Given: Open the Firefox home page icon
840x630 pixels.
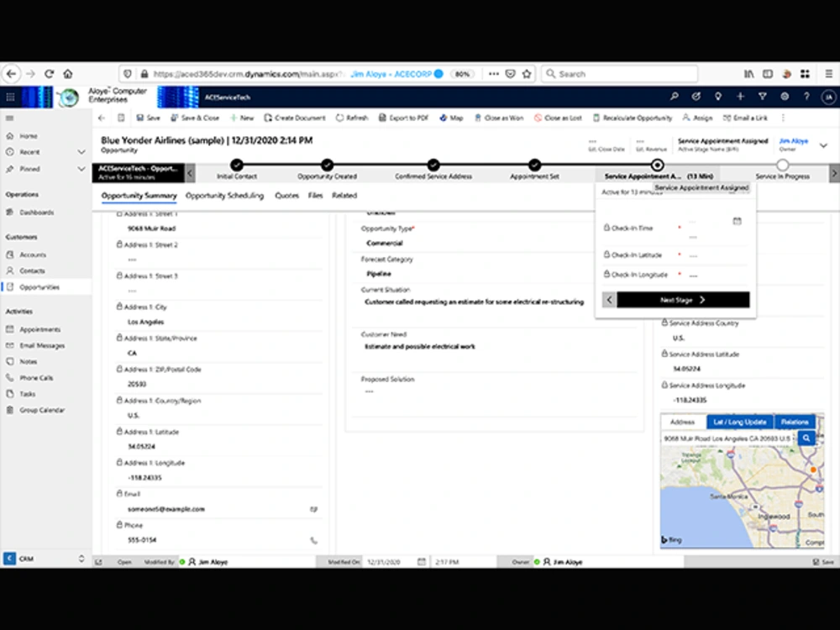Looking at the screenshot, I should pos(67,74).
